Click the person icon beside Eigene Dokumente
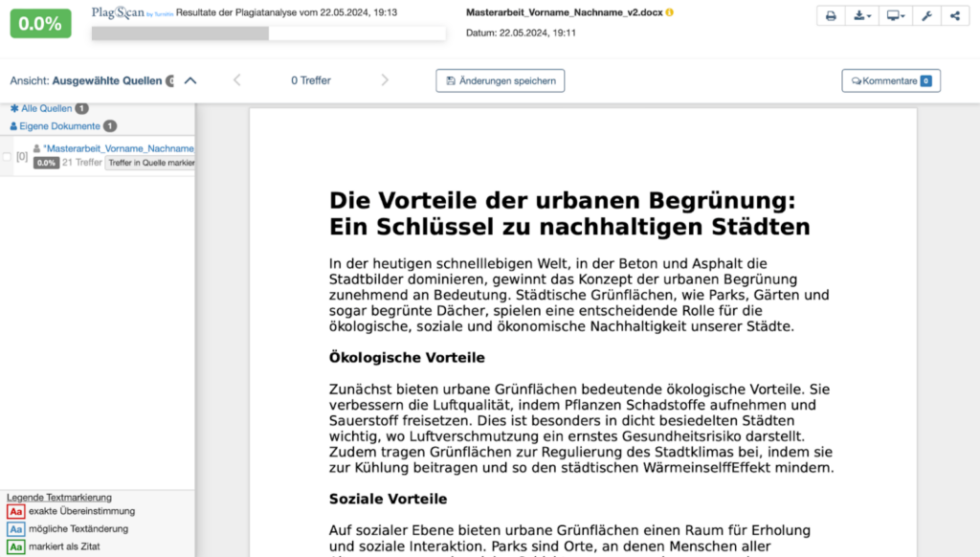The image size is (980, 557). pos(13,126)
